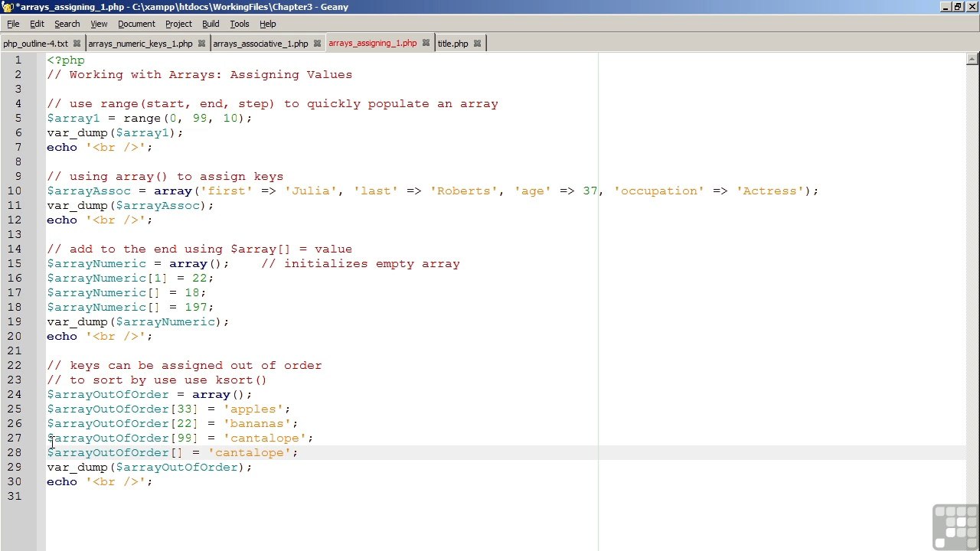Viewport: 980px width, 551px height.
Task: Click the vertical scrollbar up arrow
Action: pyautogui.click(x=972, y=58)
